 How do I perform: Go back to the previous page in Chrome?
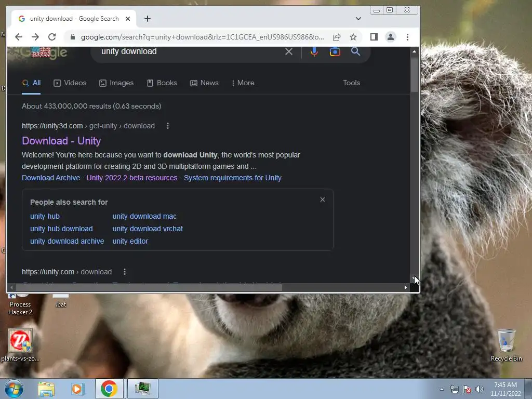19,37
